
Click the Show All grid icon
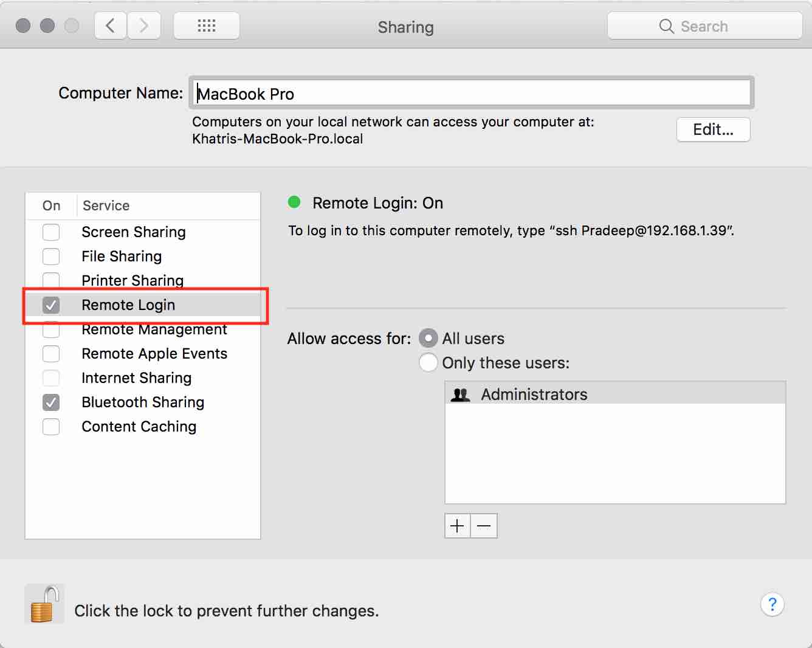click(x=206, y=26)
